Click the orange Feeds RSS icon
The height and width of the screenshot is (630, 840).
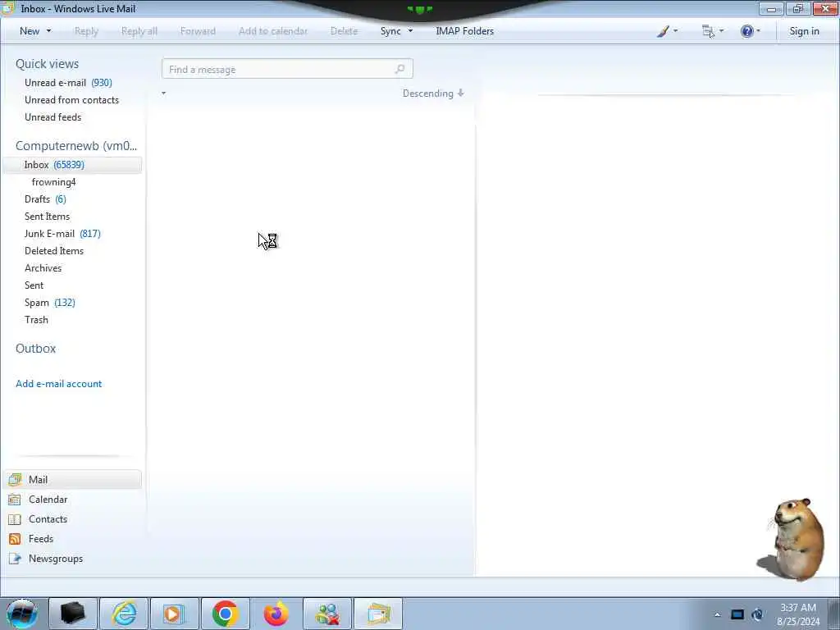coord(15,539)
